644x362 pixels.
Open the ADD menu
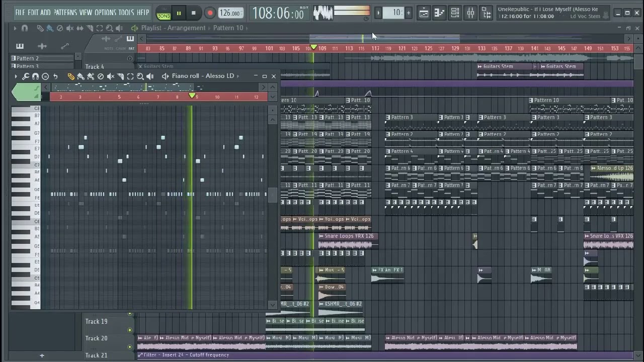(x=46, y=12)
